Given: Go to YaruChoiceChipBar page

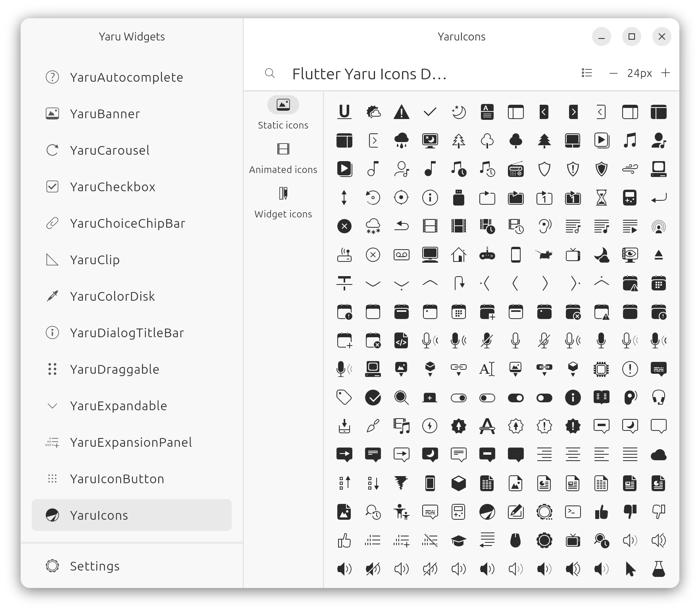Looking at the screenshot, I should coord(132,223).
